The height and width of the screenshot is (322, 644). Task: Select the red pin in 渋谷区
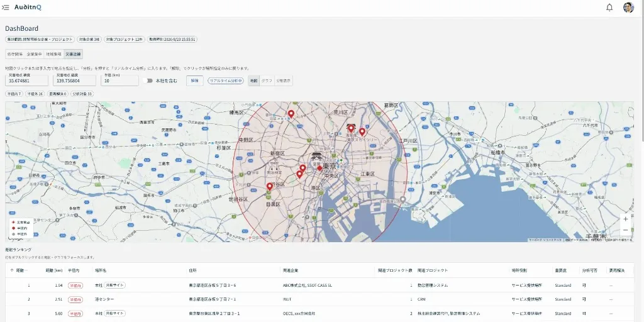(269, 187)
